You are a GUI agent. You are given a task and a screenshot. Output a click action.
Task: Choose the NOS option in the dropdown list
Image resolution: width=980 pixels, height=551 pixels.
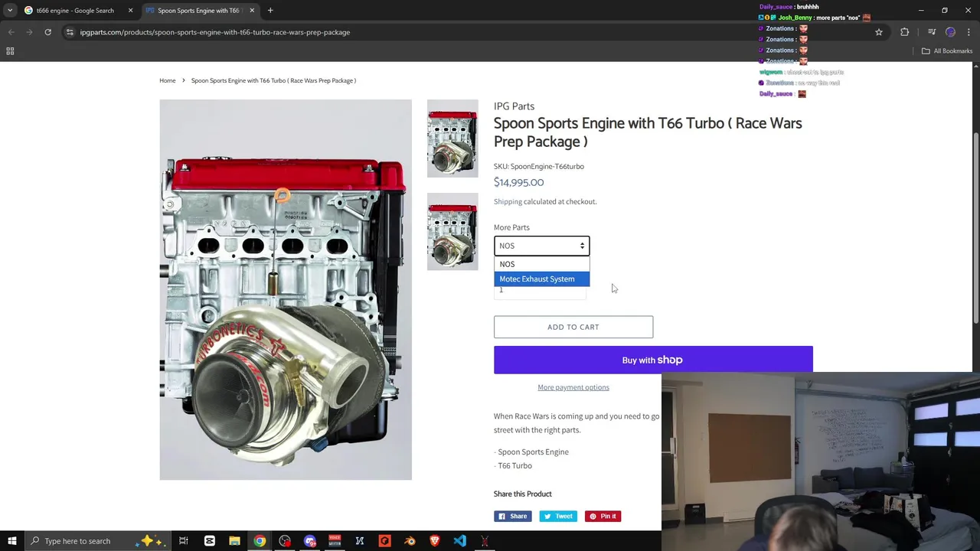(x=541, y=264)
